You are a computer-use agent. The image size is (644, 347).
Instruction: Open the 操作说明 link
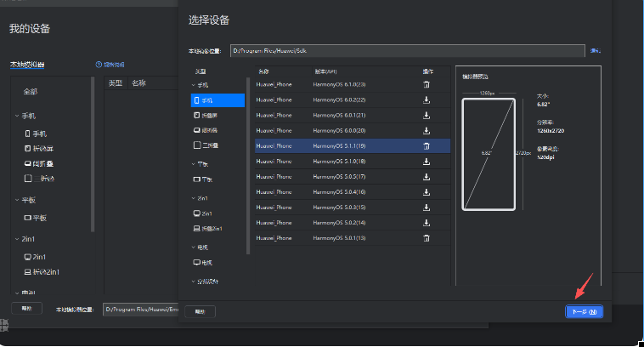coord(114,65)
